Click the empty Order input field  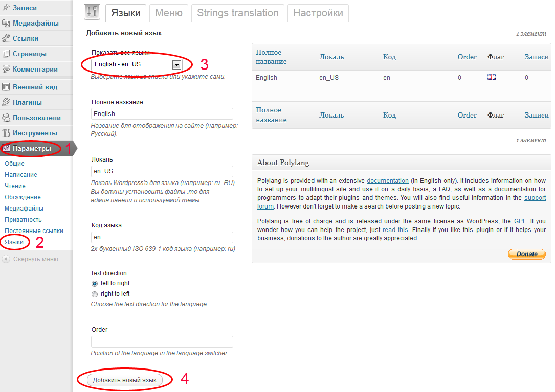162,341
